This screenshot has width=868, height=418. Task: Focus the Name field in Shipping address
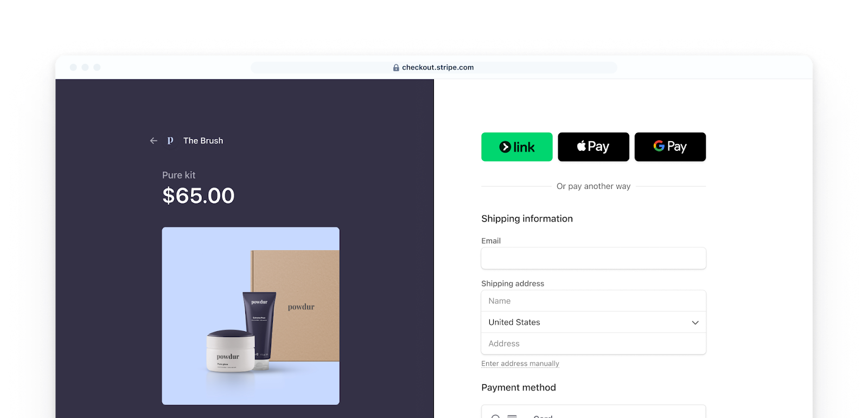593,301
